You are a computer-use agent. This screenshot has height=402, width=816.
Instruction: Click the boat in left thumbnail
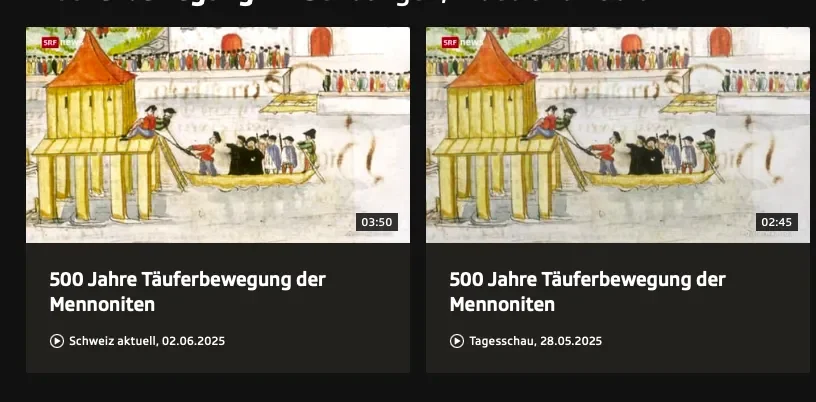point(248,180)
